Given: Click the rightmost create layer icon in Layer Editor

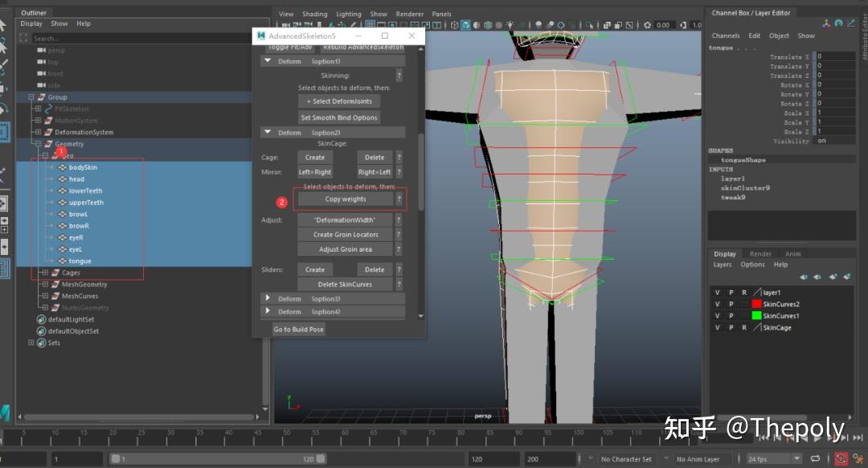Looking at the screenshot, I should 849,277.
